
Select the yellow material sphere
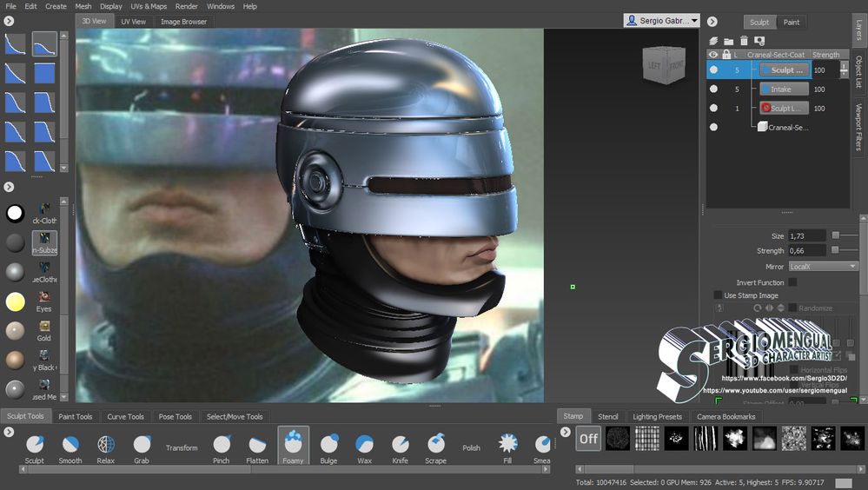click(15, 301)
